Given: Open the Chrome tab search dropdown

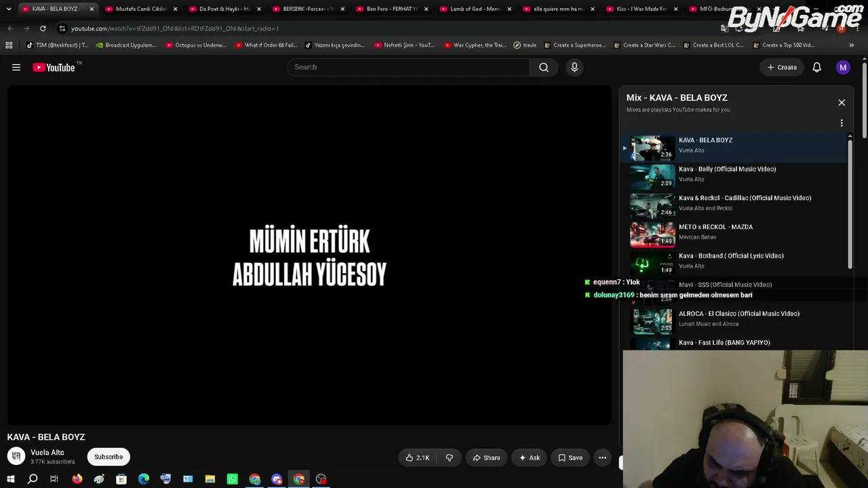Looking at the screenshot, I should (x=9, y=9).
